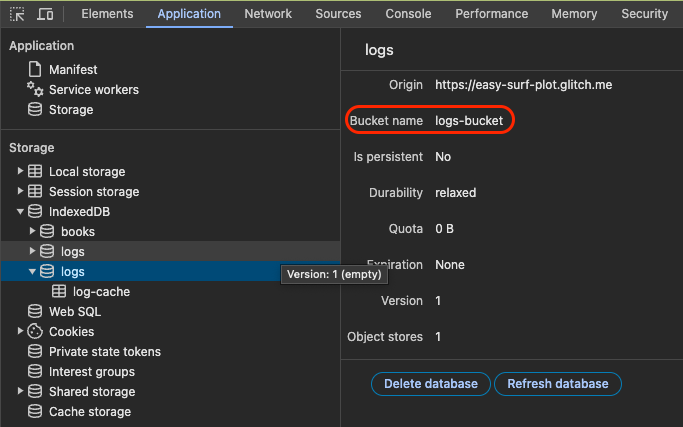Viewport: 683px width, 427px height.
Task: Switch to the Network tab
Action: (x=268, y=14)
